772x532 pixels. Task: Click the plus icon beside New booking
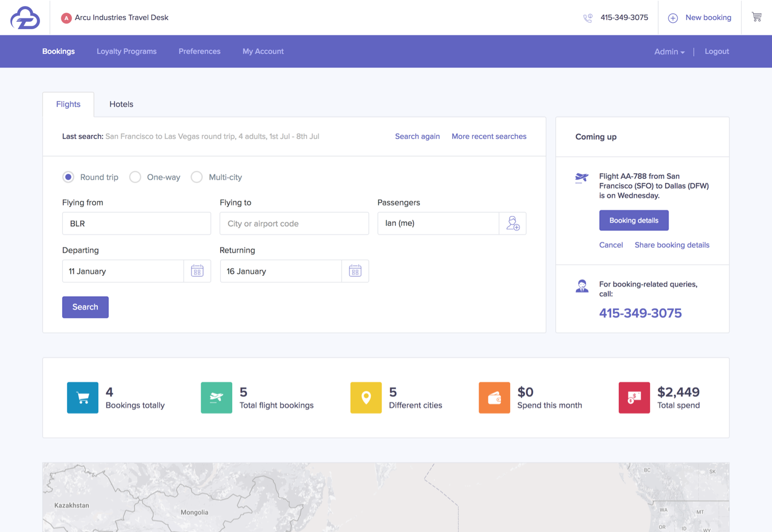(672, 18)
